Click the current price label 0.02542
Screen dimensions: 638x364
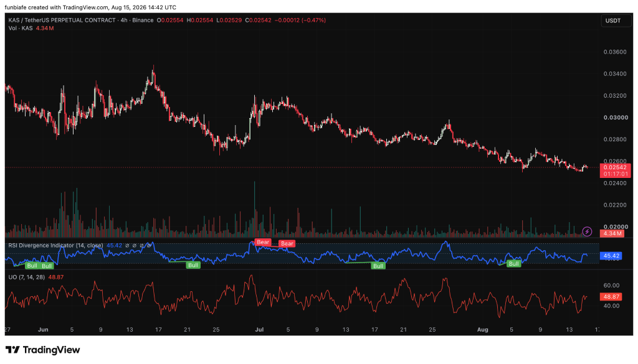615,167
